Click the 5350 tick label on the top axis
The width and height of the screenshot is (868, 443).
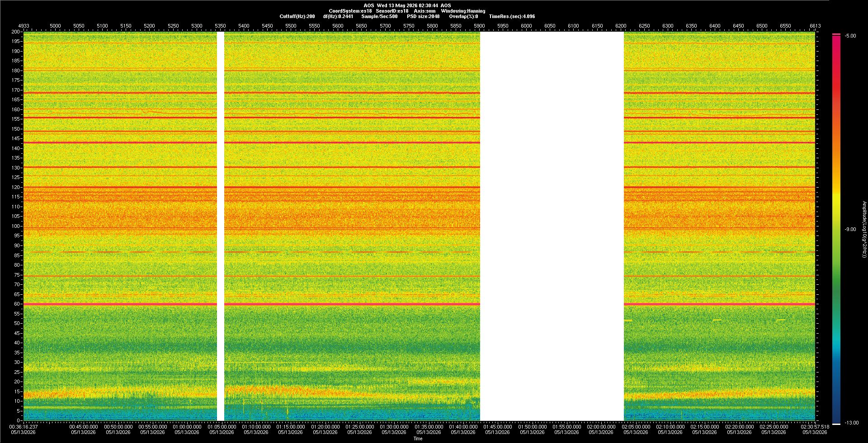pyautogui.click(x=220, y=26)
